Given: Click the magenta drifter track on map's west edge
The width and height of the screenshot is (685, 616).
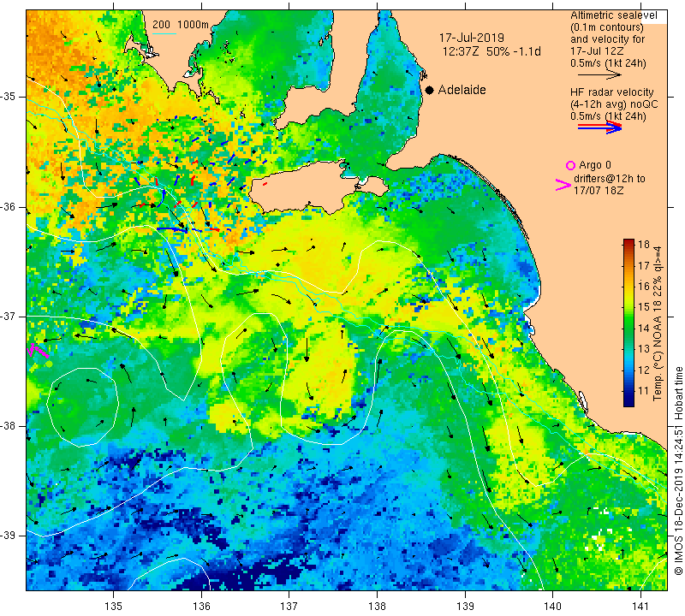Looking at the screenshot, I should 38,351.
